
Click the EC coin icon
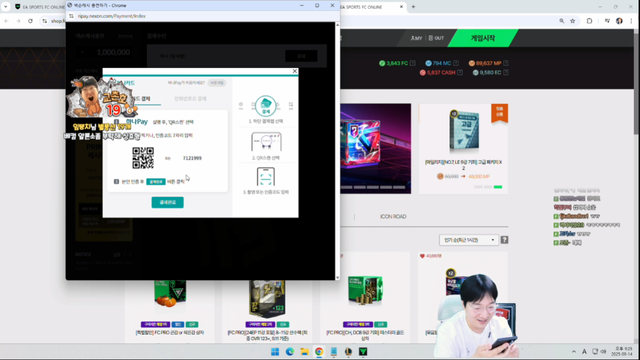click(476, 73)
